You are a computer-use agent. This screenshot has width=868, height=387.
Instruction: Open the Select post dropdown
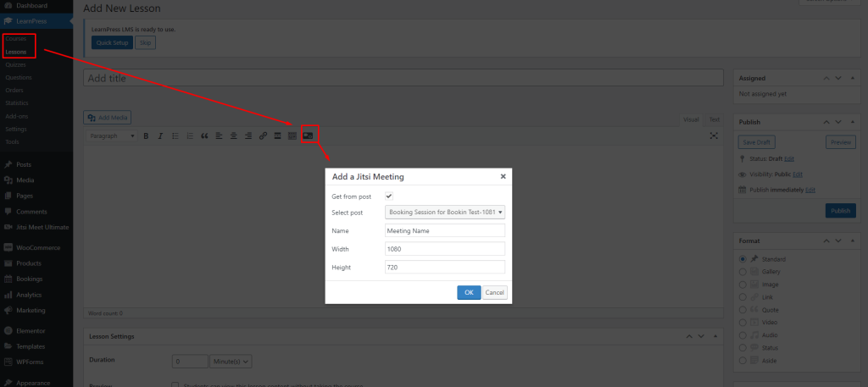coord(445,213)
